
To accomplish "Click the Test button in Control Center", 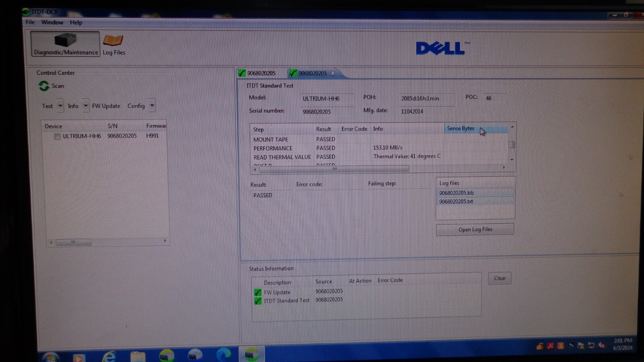I will (x=47, y=106).
